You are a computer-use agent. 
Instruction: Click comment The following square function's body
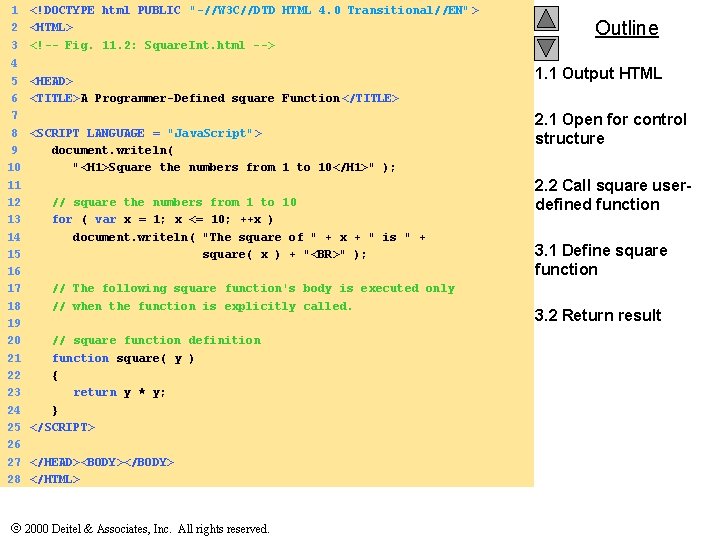coord(253,288)
